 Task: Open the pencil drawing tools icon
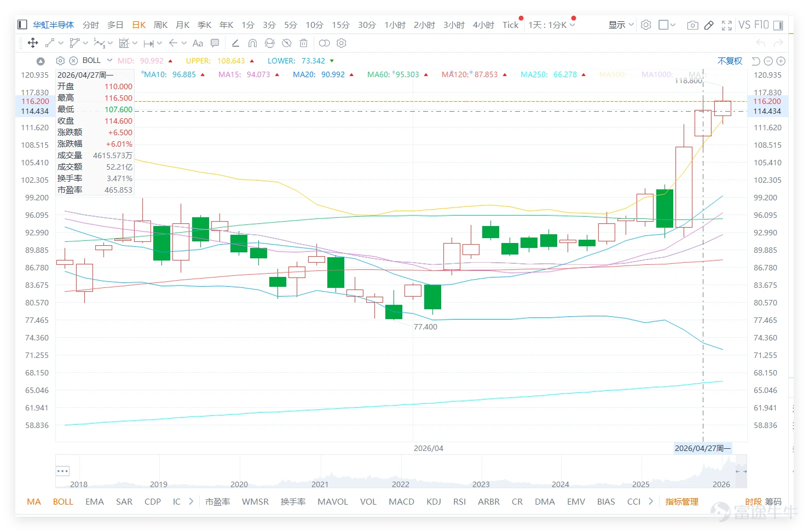coord(709,25)
